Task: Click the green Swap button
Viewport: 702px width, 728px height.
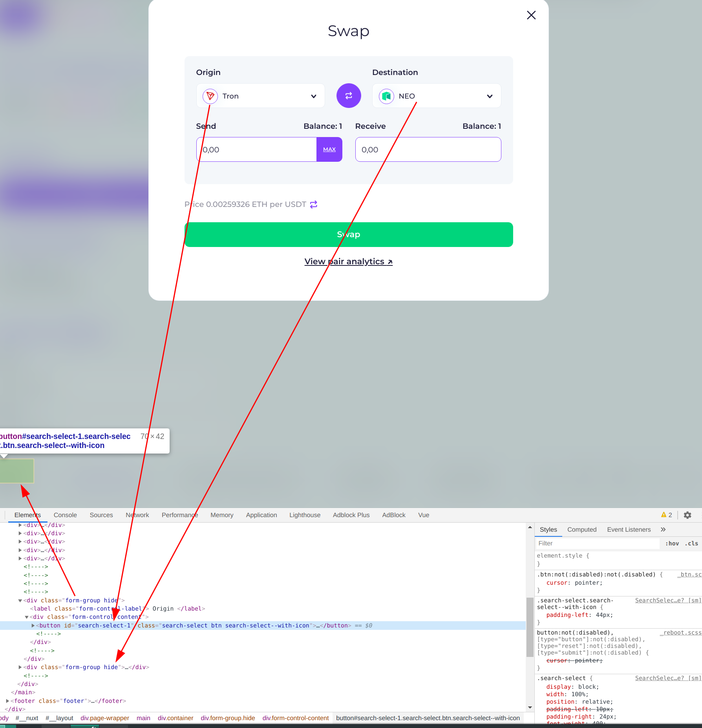Action: pos(349,234)
